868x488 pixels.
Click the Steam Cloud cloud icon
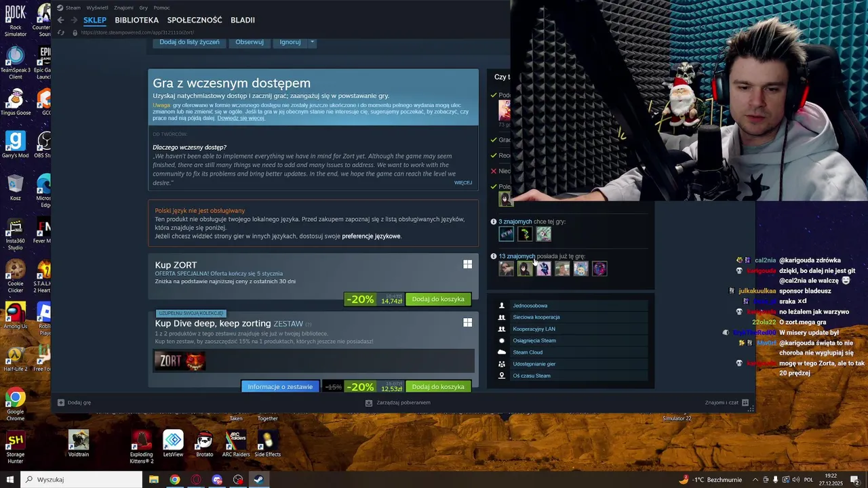point(502,352)
